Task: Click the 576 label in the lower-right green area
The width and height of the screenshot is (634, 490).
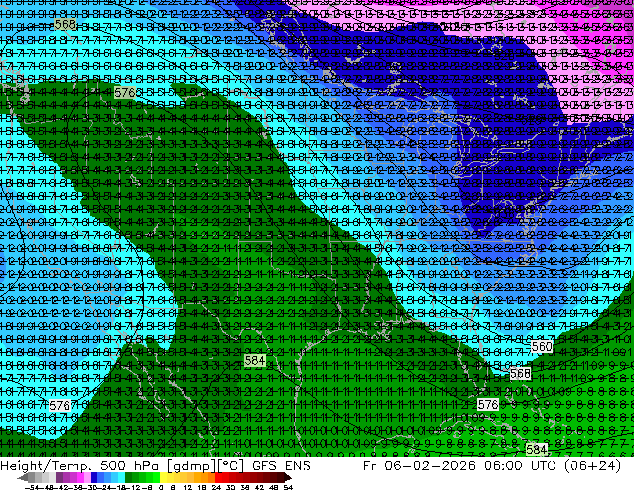Action: click(487, 404)
